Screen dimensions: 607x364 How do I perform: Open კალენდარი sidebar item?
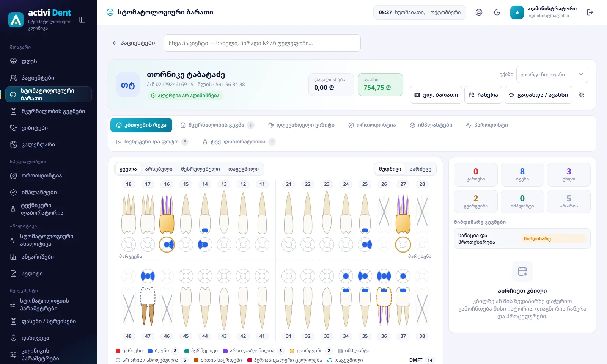coord(49,145)
